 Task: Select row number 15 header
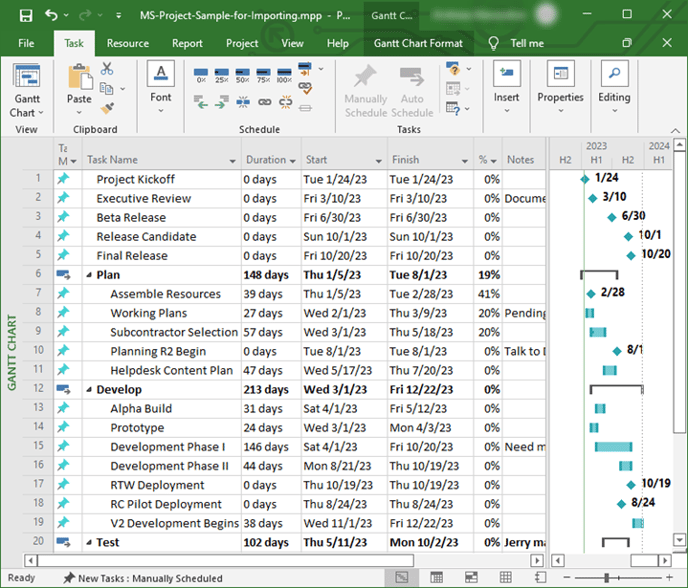pyautogui.click(x=38, y=446)
